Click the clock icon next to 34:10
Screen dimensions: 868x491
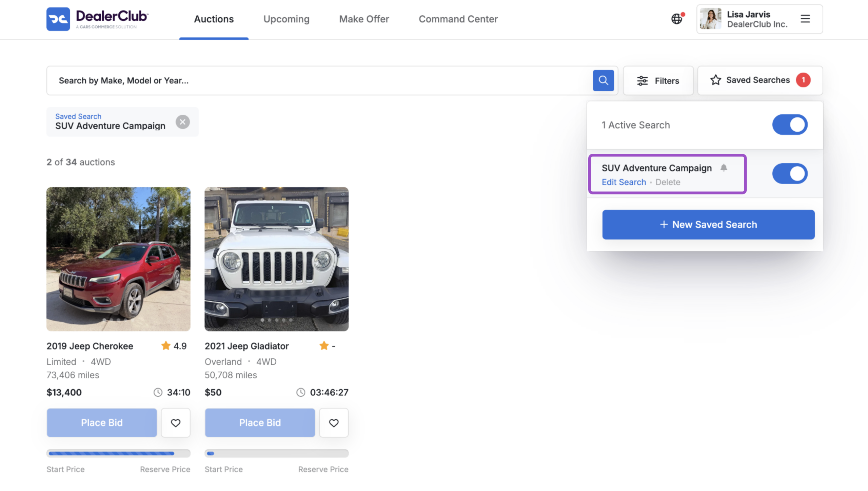(158, 392)
